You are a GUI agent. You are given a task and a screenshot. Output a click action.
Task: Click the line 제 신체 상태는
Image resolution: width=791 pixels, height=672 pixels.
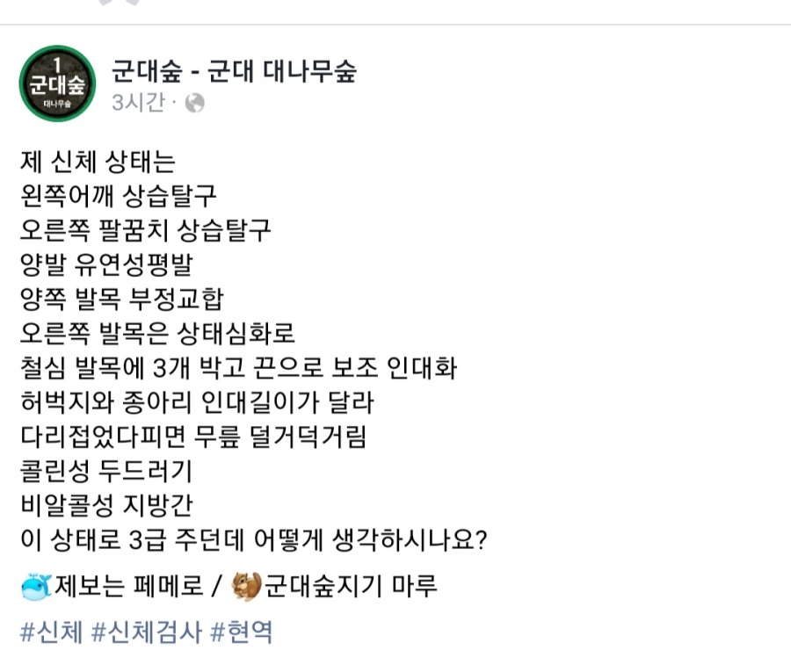(98, 163)
